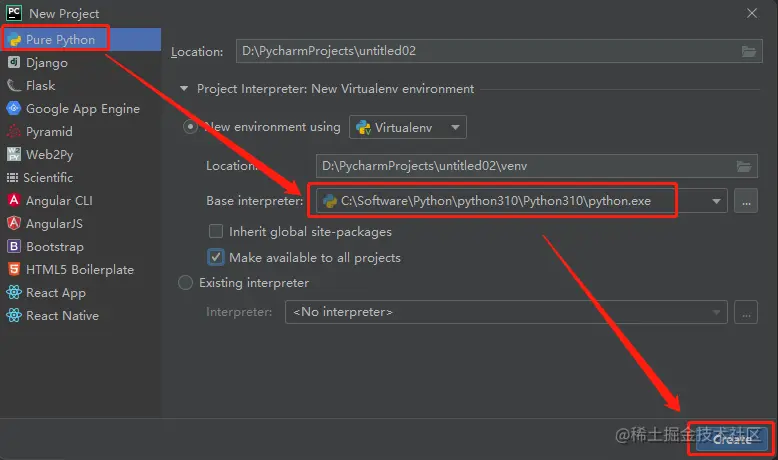Screen dimensions: 778x460
Task: Collapse the Project Interpreter section
Action: click(x=184, y=89)
